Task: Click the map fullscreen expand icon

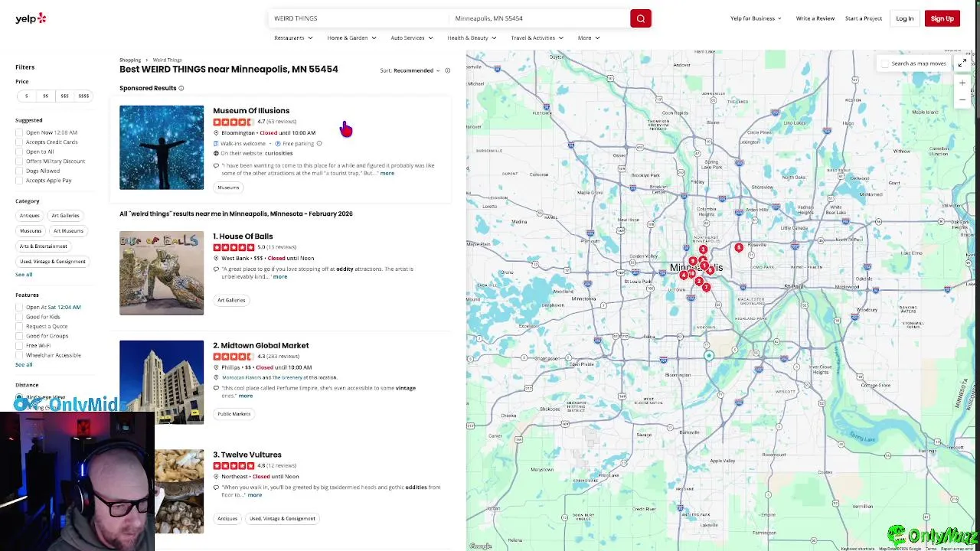Action: click(x=962, y=64)
